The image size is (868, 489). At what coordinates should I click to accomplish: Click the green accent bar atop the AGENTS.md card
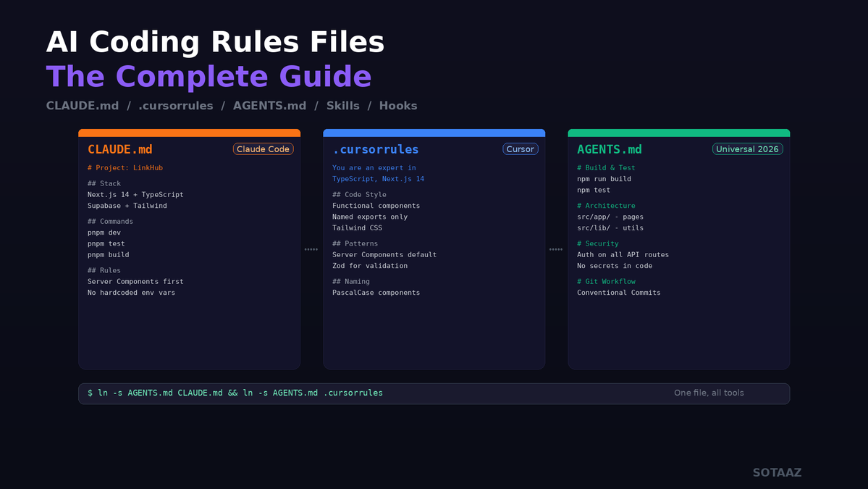[x=678, y=132]
